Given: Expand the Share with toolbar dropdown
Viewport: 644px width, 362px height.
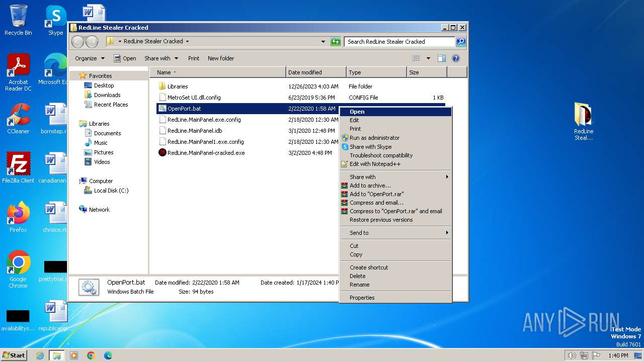Looking at the screenshot, I should 161,58.
